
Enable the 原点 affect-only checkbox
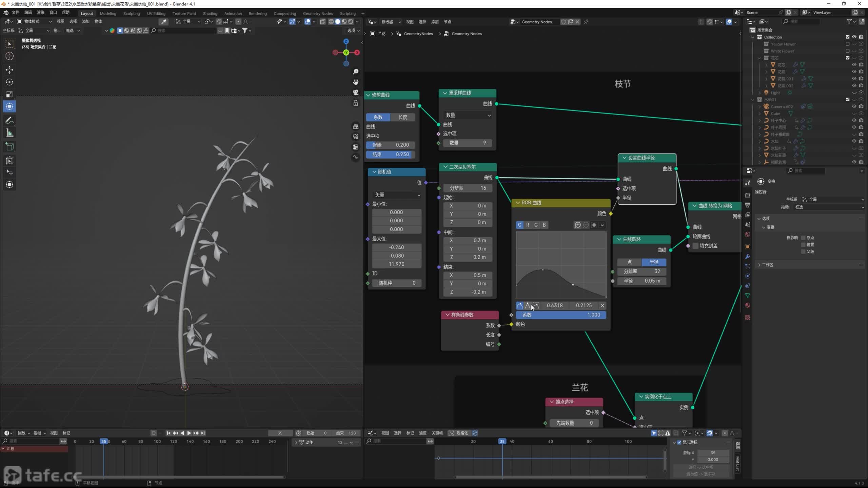[803, 238]
